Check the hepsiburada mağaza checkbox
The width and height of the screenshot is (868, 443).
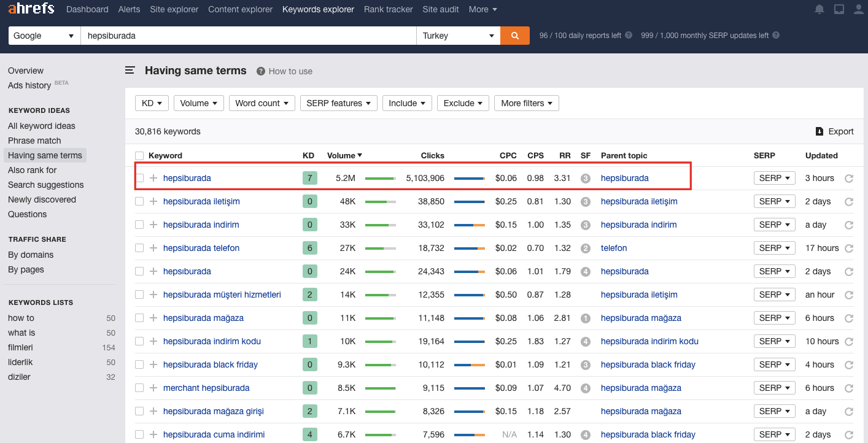139,318
